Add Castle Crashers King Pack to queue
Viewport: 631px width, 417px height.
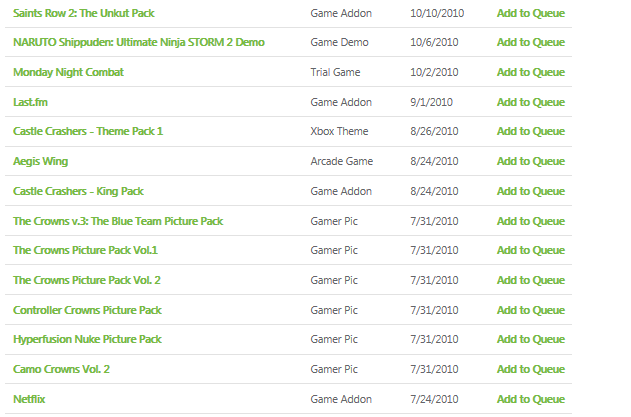coord(531,191)
